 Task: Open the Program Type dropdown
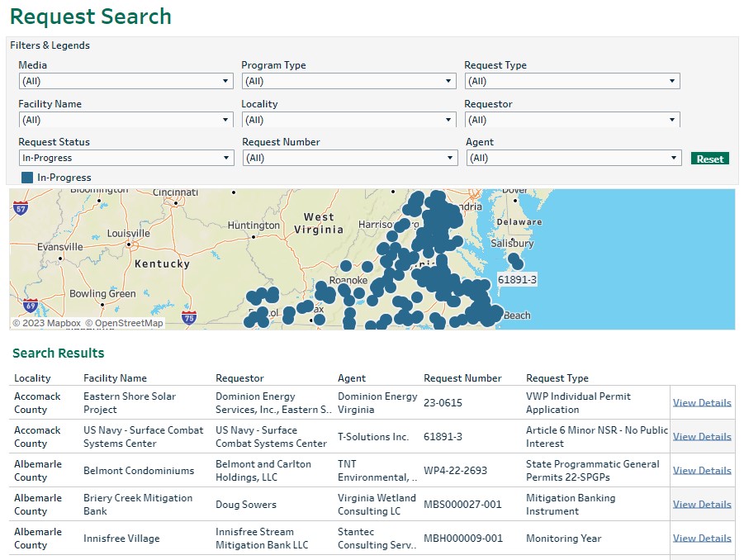(x=348, y=81)
